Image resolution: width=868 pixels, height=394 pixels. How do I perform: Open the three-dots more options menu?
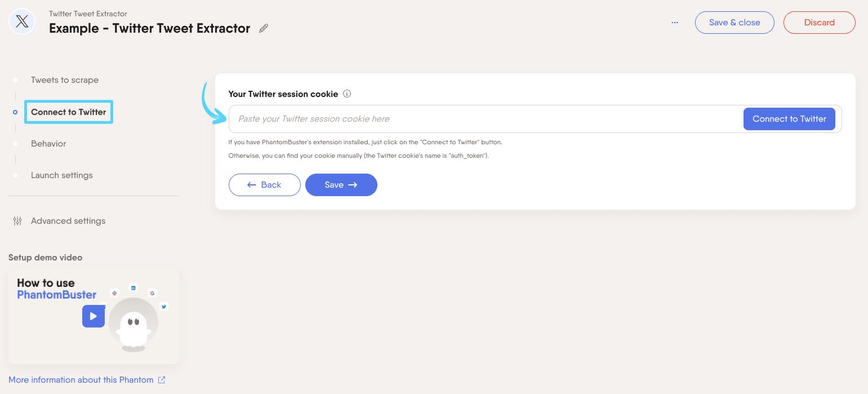[x=675, y=23]
